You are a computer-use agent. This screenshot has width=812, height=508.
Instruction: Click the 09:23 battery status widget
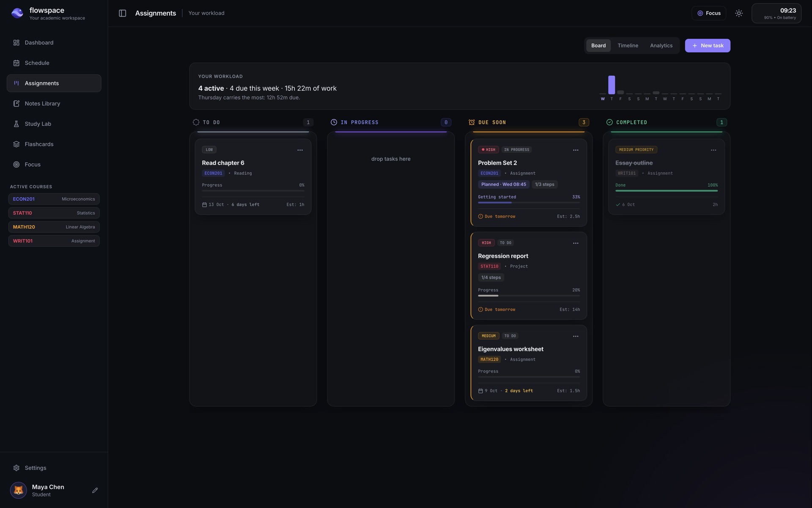776,14
